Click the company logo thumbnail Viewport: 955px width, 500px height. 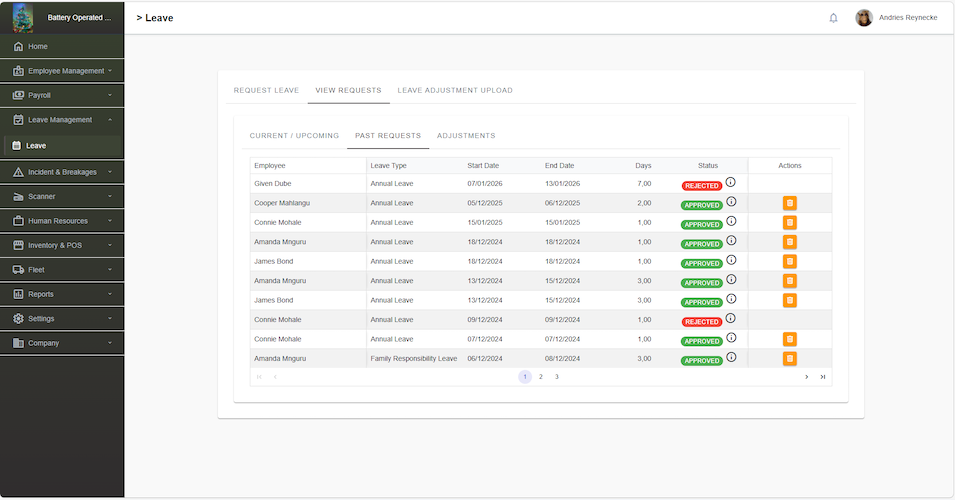pyautogui.click(x=23, y=18)
